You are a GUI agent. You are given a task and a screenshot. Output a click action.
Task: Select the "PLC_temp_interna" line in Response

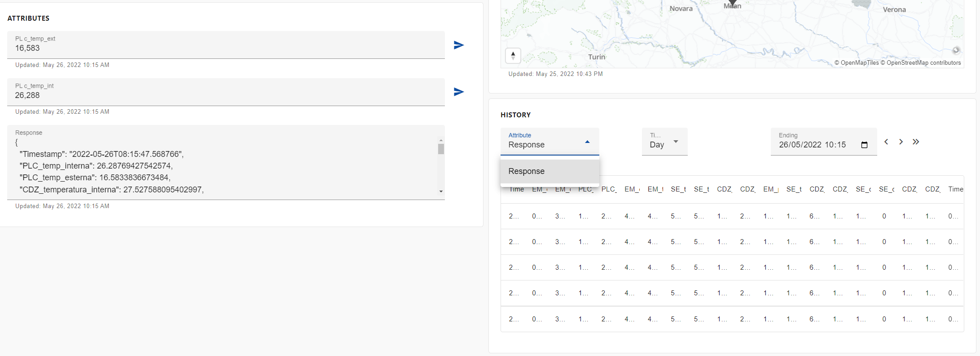click(96, 166)
